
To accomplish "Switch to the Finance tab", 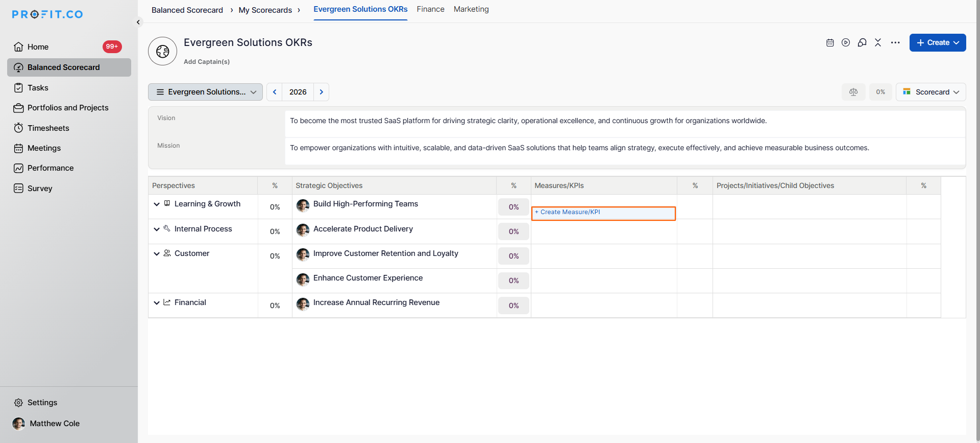I will pos(430,9).
